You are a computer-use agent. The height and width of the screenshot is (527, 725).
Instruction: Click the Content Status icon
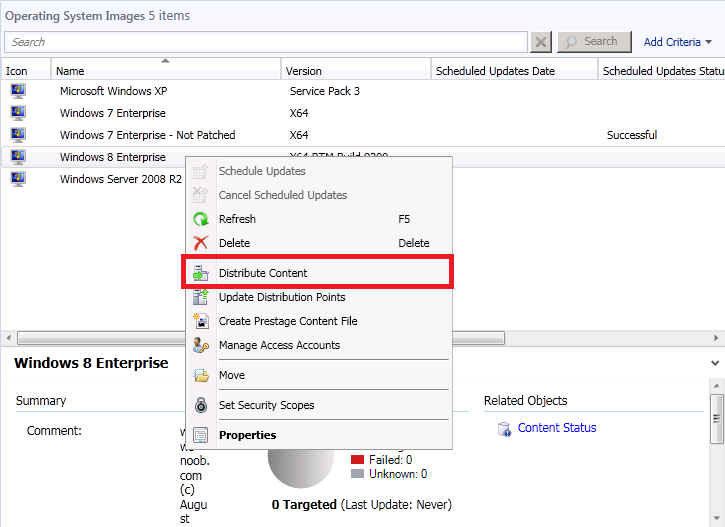pyautogui.click(x=504, y=429)
